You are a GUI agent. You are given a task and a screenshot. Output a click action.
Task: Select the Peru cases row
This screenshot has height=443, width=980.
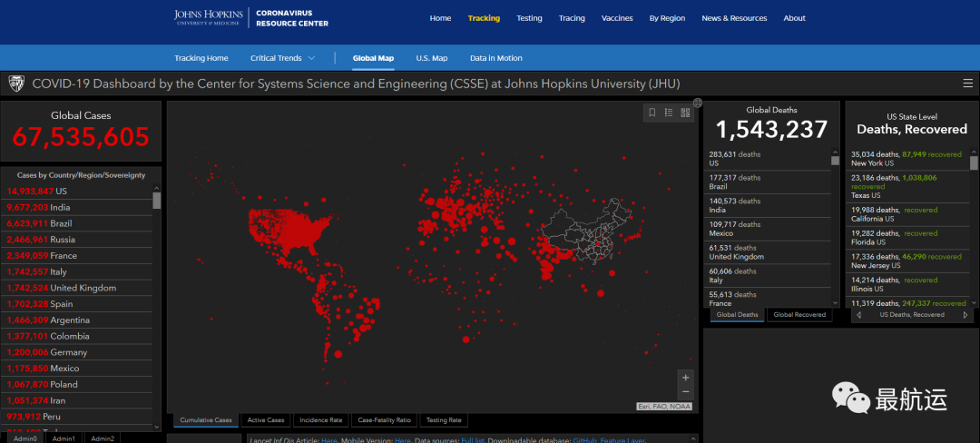pos(77,417)
